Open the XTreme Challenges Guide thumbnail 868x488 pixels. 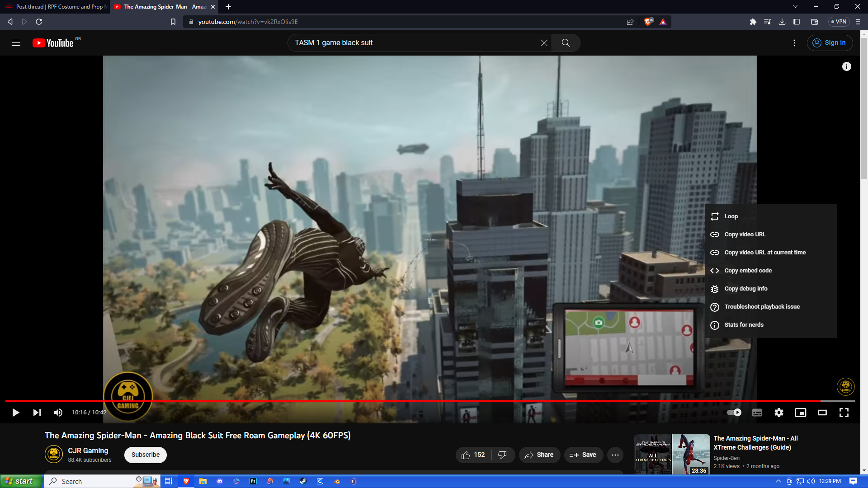[x=672, y=454]
